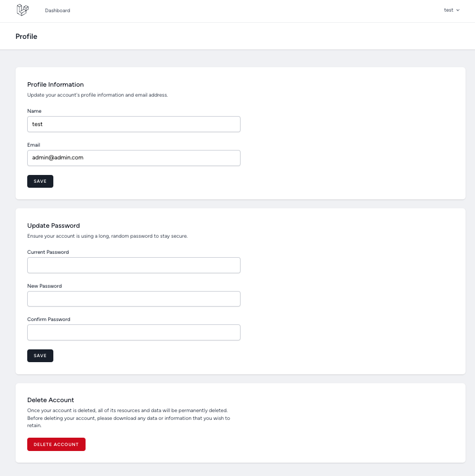Click the Laravel logo icon
Screen dimensions: 475x476
22,9
